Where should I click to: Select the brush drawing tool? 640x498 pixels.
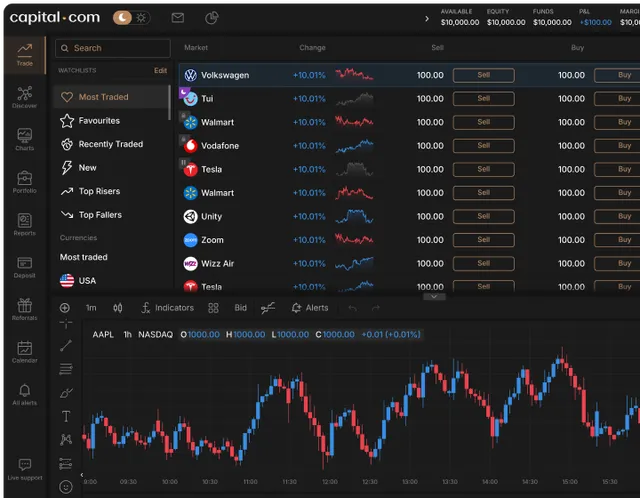tap(66, 393)
